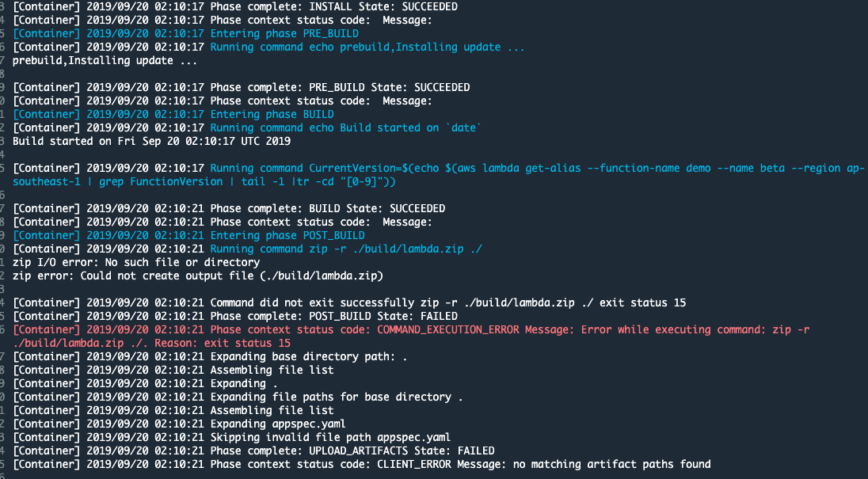Click 'Phase complete: BUILD State: SUCCEEDED' line

pos(229,208)
